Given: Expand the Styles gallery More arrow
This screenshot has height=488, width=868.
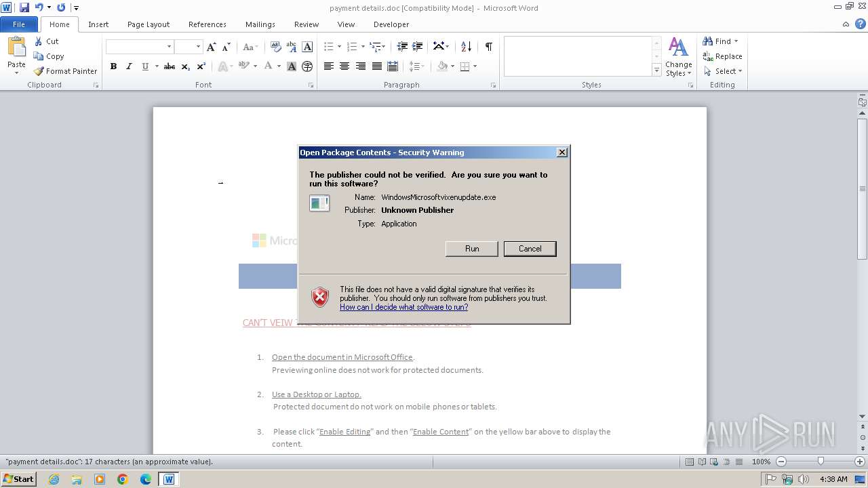Looking at the screenshot, I should click(656, 70).
